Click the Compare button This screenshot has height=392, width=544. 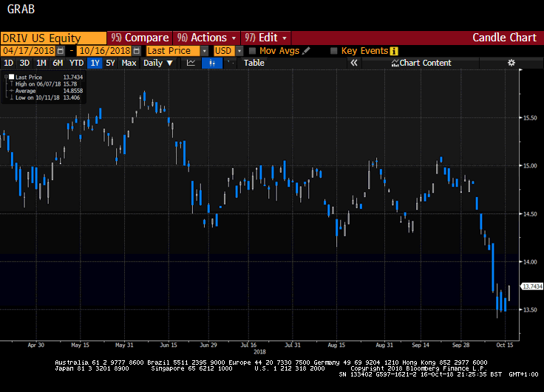click(x=140, y=38)
